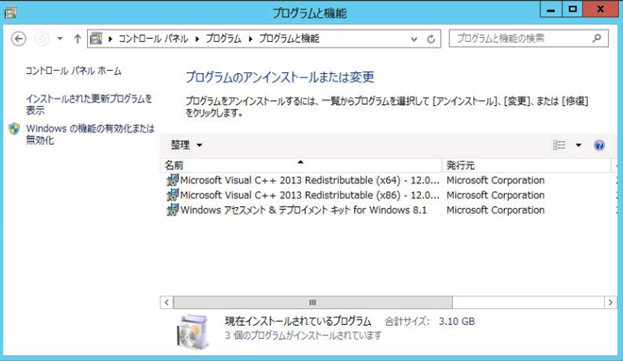Open view options dropdown arrow
Screen dimensions: 623x361
[x=578, y=145]
